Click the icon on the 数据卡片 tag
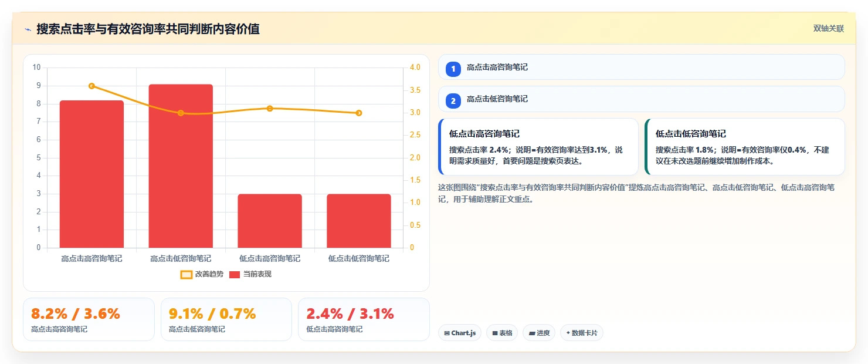Screen dimensions: 868x364 point(568,333)
